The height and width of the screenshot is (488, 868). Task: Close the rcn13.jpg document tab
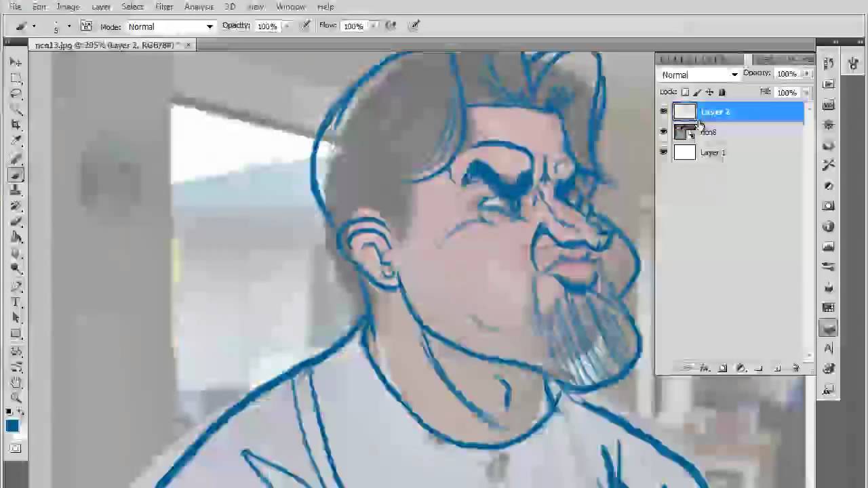[189, 45]
